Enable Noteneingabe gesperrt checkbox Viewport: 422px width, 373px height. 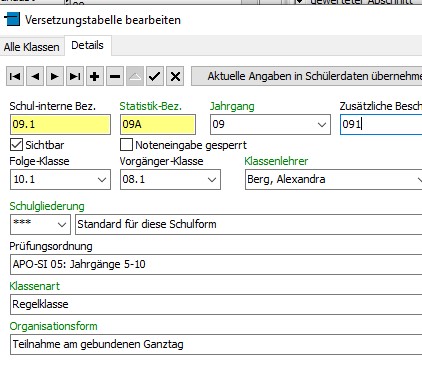pos(126,145)
